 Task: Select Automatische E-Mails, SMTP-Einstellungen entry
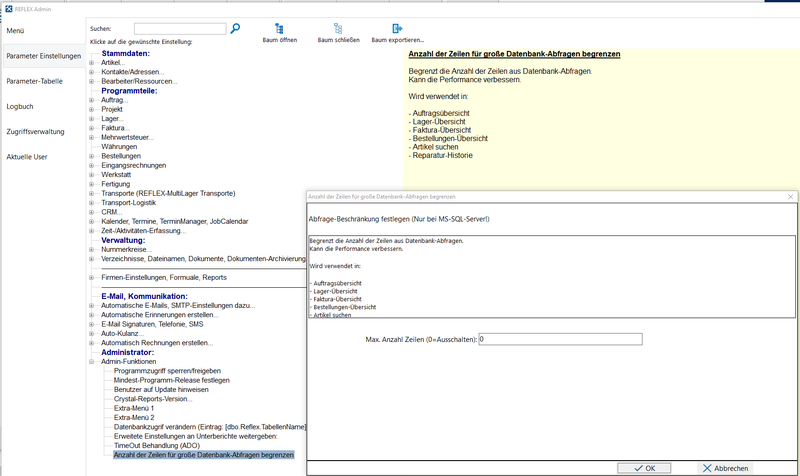[x=178, y=306]
